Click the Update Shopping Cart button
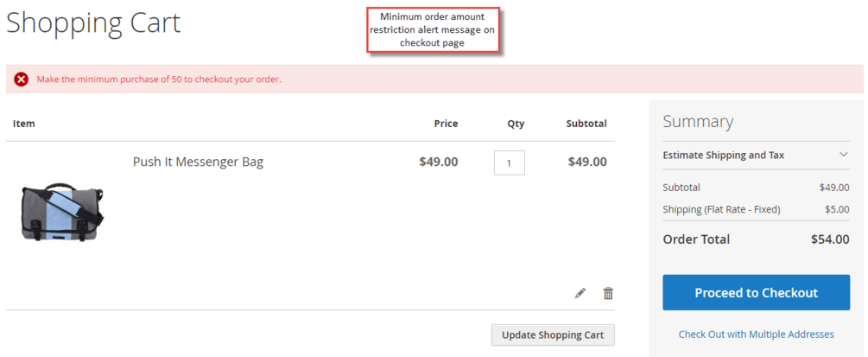 click(x=553, y=335)
